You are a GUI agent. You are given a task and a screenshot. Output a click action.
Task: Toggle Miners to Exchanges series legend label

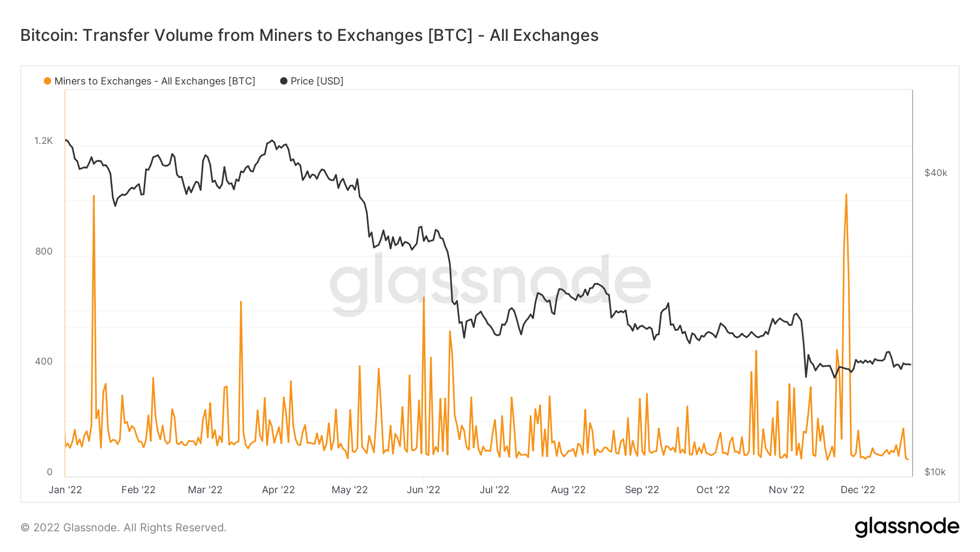(155, 81)
